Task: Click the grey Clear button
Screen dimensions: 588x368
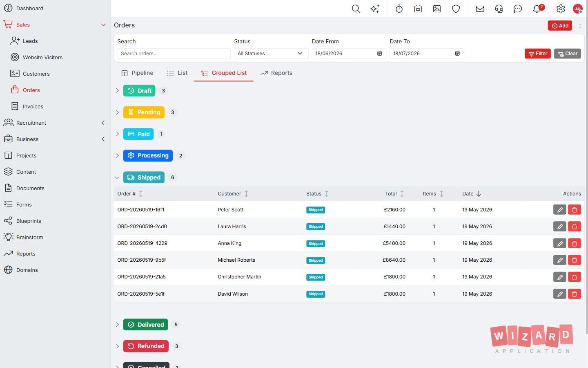Action: pyautogui.click(x=568, y=54)
